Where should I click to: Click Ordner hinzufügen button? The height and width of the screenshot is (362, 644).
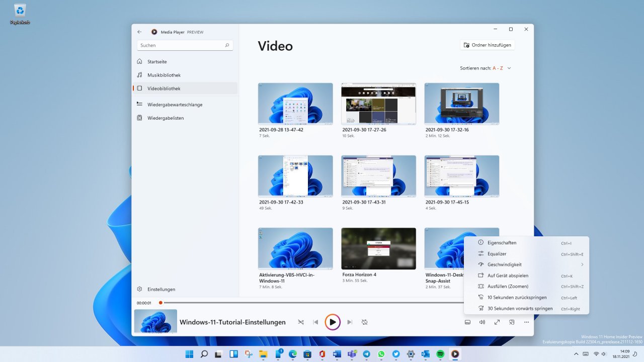(x=488, y=45)
